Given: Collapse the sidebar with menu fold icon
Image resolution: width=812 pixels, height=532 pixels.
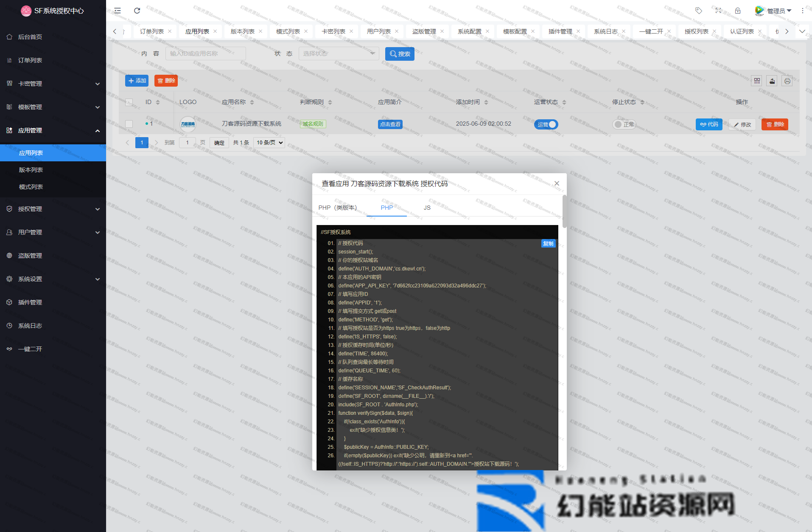Looking at the screenshot, I should pyautogui.click(x=118, y=11).
